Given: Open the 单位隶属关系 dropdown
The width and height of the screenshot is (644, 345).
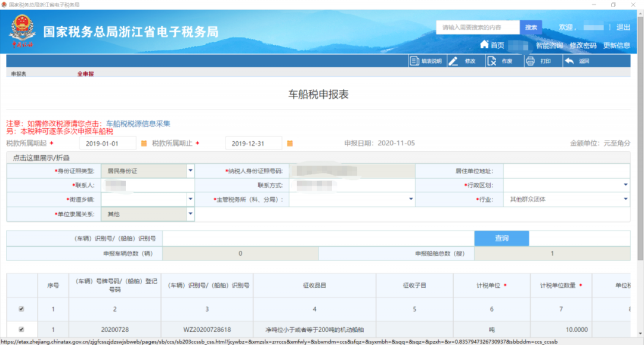Looking at the screenshot, I should 190,214.
